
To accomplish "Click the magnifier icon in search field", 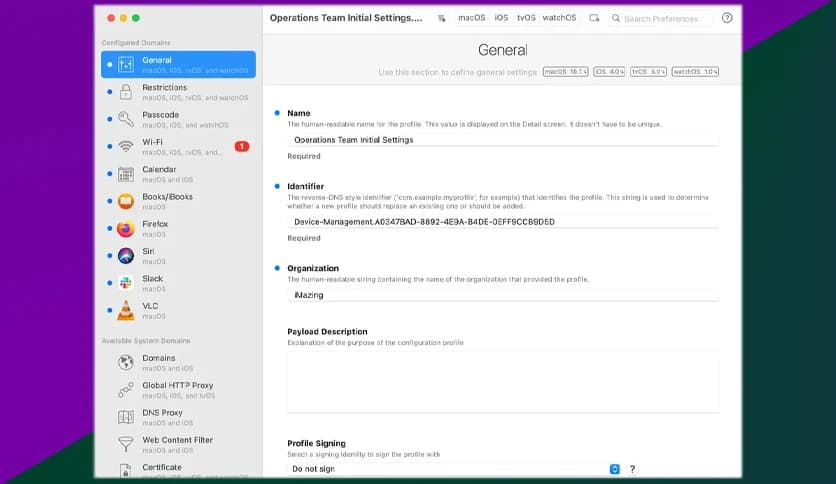I will point(616,18).
